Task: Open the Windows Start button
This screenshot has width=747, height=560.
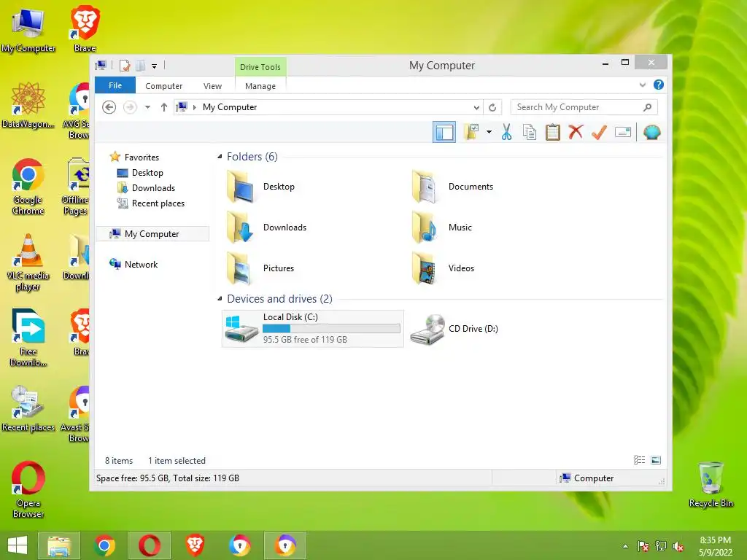Action: 18,545
